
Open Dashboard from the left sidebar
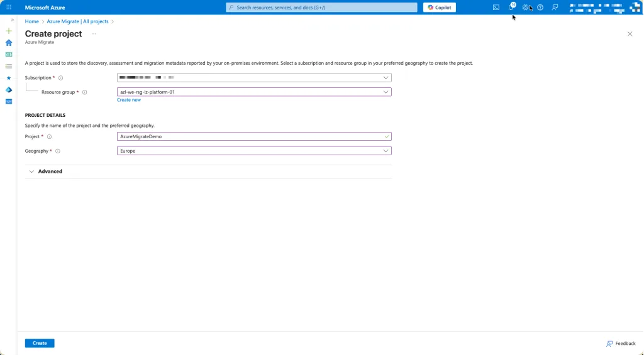[9, 55]
